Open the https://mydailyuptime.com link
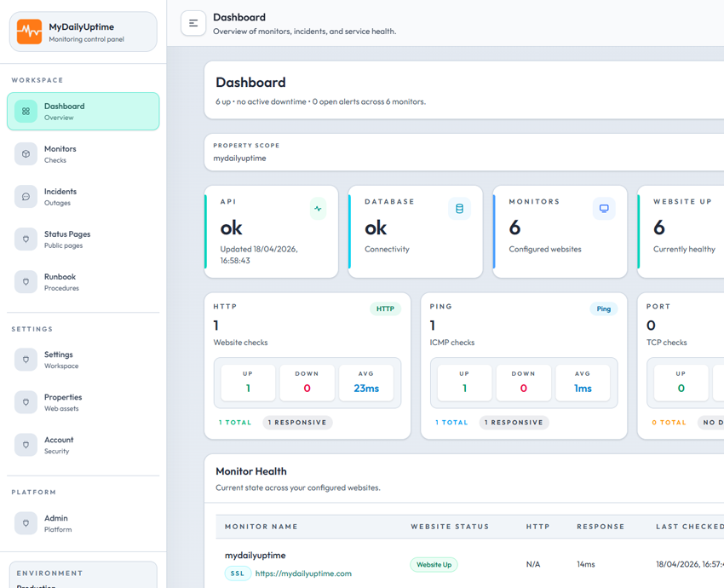 click(303, 574)
